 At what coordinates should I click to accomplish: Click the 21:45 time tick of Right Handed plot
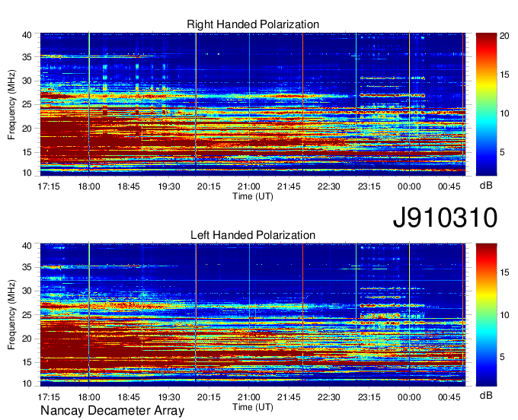point(289,186)
